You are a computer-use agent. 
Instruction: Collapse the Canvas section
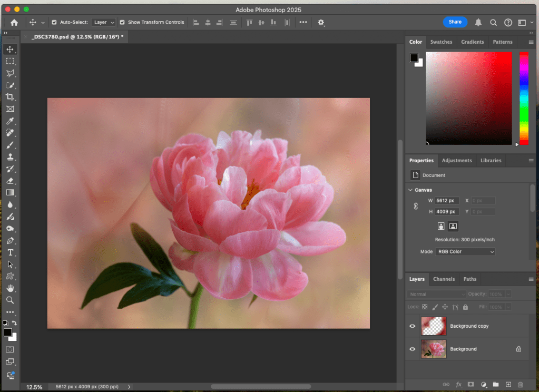coord(410,190)
